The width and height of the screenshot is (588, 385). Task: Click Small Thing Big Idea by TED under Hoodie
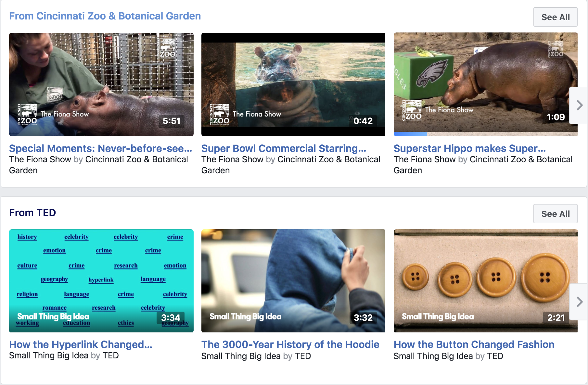tap(256, 356)
